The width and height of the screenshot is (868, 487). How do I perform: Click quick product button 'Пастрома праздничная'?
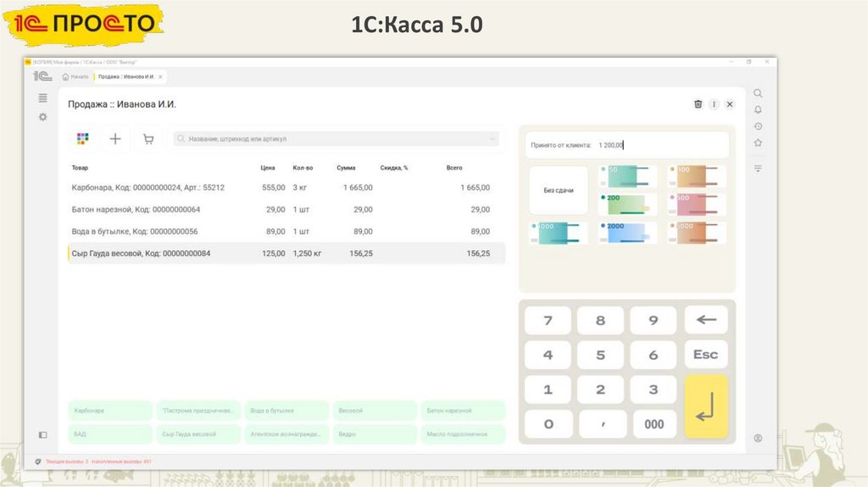(x=198, y=411)
